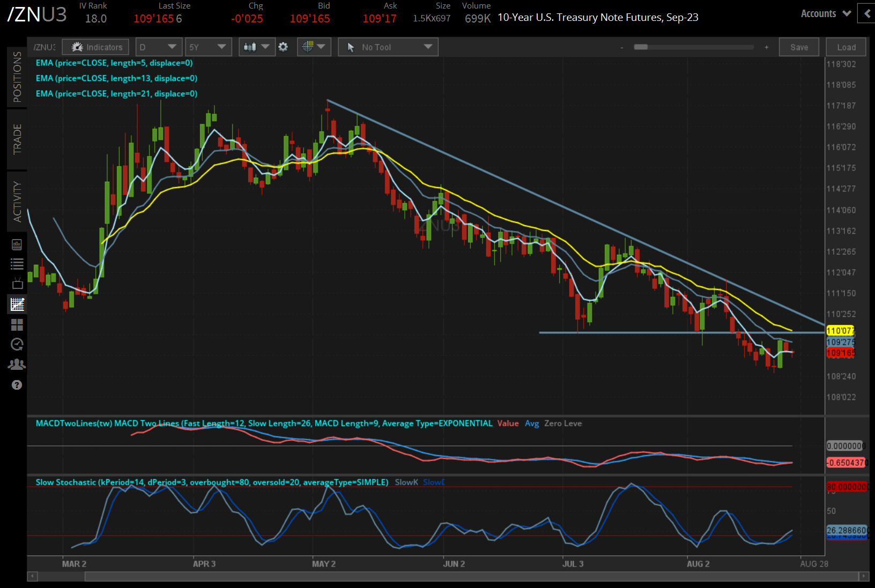Expand the D timeframe interval dropdown
Image resolution: width=875 pixels, height=588 pixels.
pyautogui.click(x=159, y=47)
